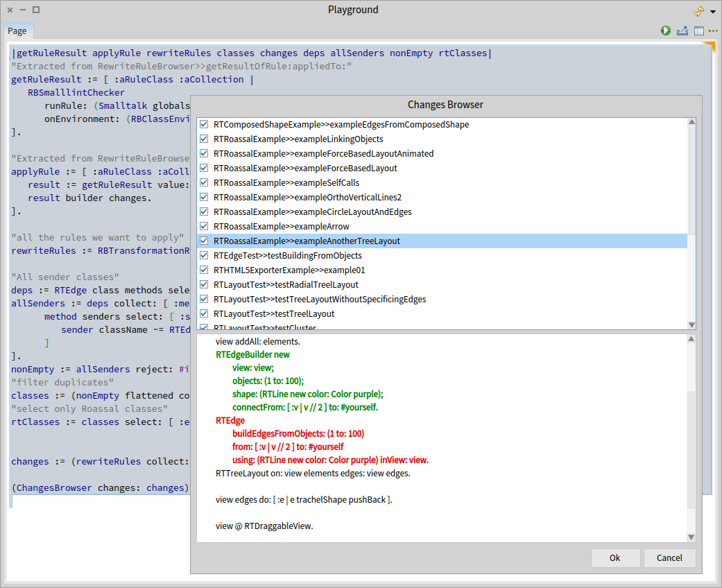722x588 pixels.
Task: Click the diff pane scroll-down arrow
Action: [x=691, y=537]
